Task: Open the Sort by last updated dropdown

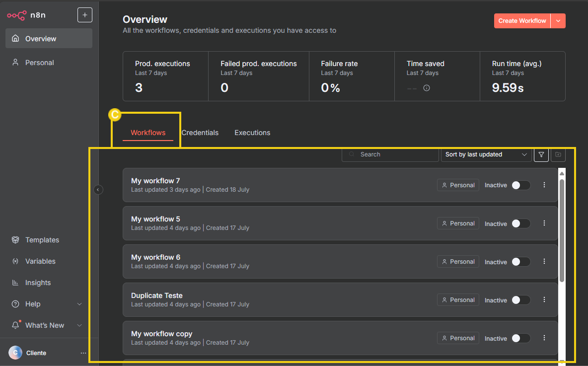Action: tap(486, 154)
